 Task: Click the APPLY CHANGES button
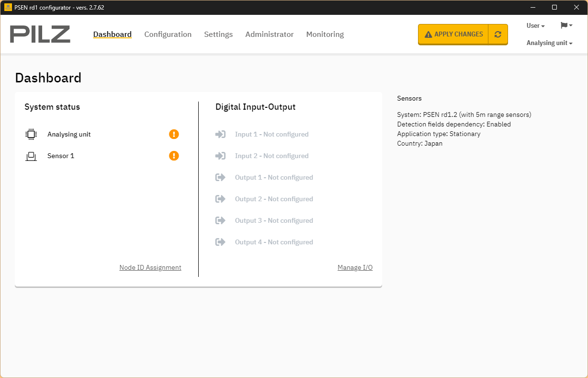pyautogui.click(x=453, y=34)
